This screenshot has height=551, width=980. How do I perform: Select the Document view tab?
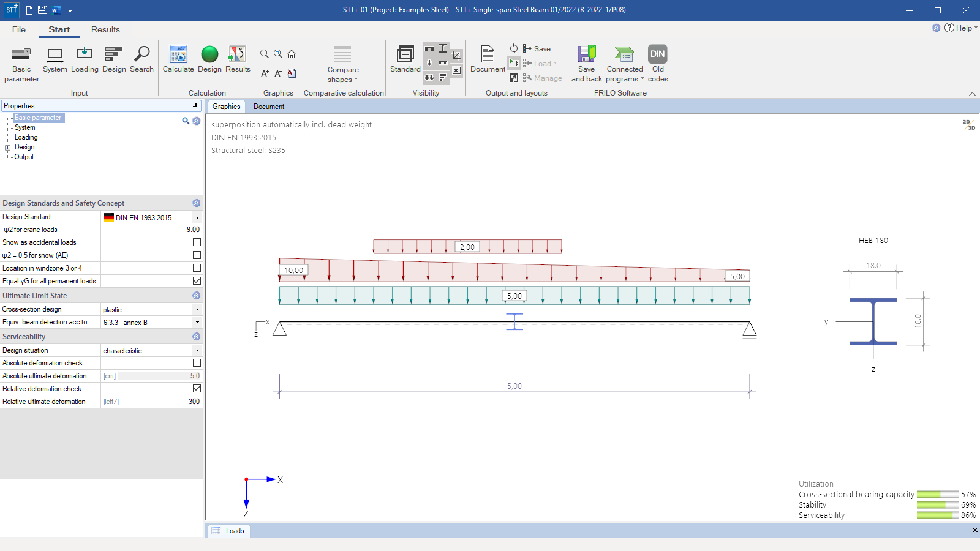pos(269,107)
